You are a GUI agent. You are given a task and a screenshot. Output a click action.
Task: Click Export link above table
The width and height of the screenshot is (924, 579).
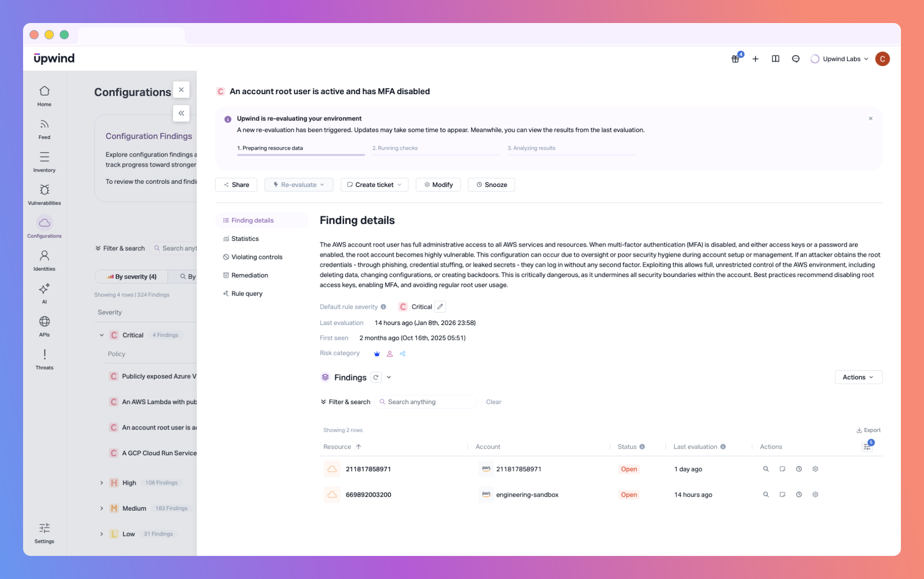pyautogui.click(x=869, y=430)
